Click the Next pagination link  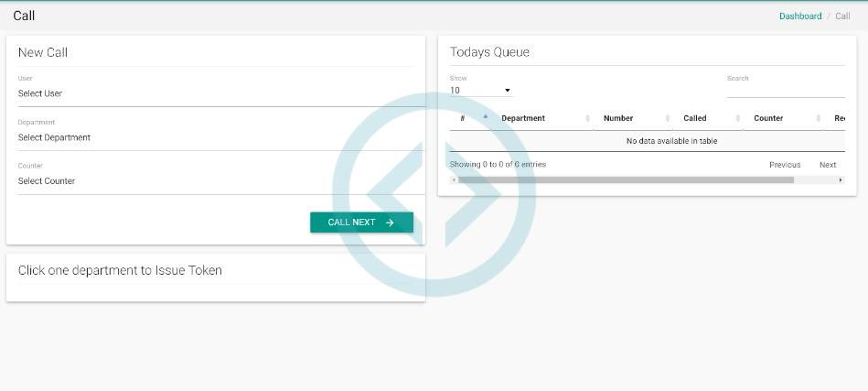827,165
